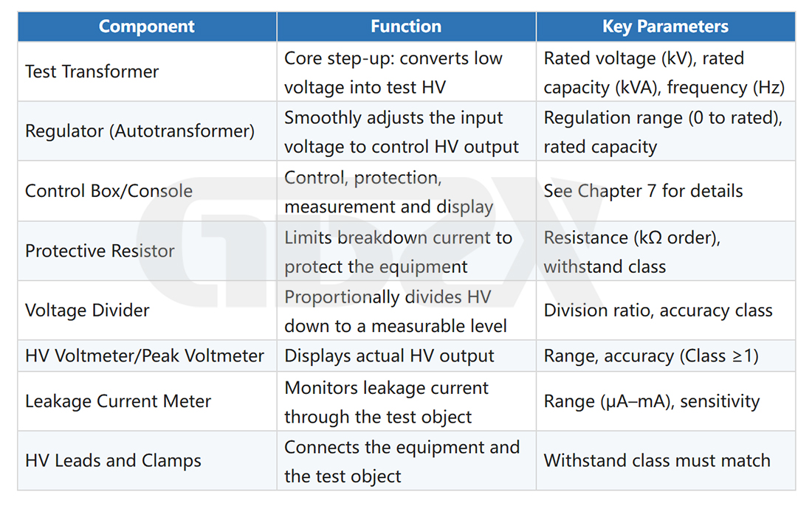Click the 'Division ratio, accuracy class' cell
The image size is (812, 509).
[666, 311]
